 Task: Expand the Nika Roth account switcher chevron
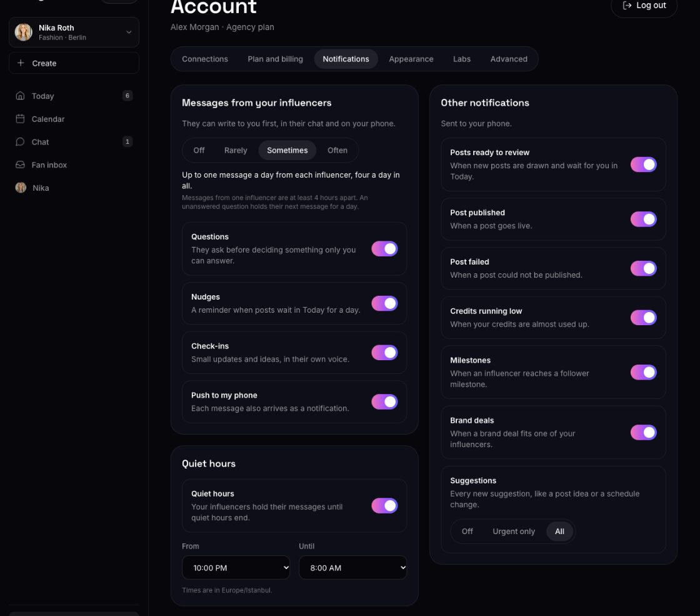129,32
